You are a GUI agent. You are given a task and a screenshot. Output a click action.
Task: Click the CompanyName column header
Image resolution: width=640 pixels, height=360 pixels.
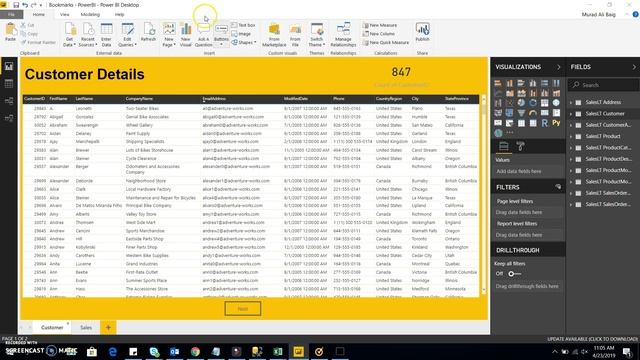(x=139, y=99)
